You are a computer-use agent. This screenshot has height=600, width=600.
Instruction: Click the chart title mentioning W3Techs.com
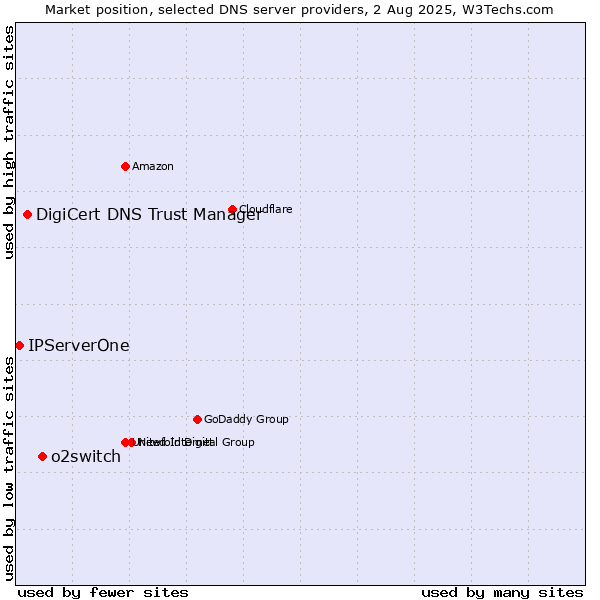click(299, 10)
